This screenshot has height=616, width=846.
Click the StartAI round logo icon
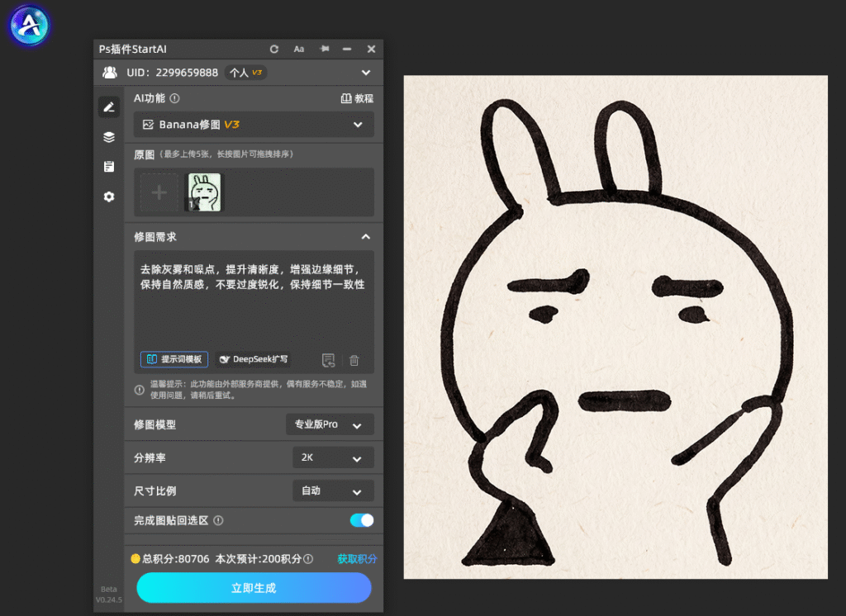[29, 25]
